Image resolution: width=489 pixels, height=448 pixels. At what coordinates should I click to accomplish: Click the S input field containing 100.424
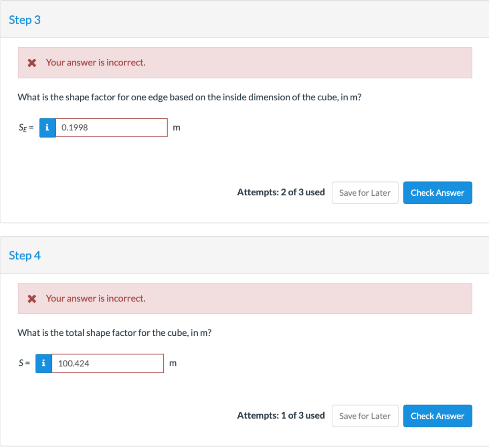click(107, 363)
